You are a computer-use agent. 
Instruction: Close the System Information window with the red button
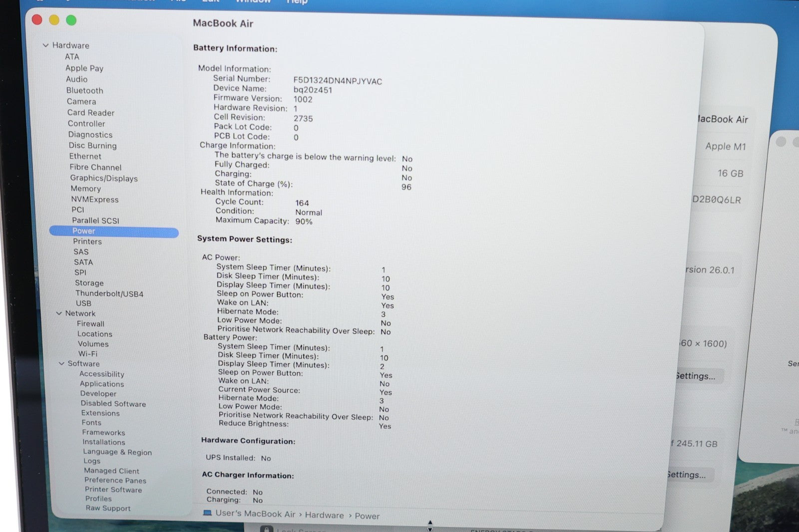click(x=37, y=19)
